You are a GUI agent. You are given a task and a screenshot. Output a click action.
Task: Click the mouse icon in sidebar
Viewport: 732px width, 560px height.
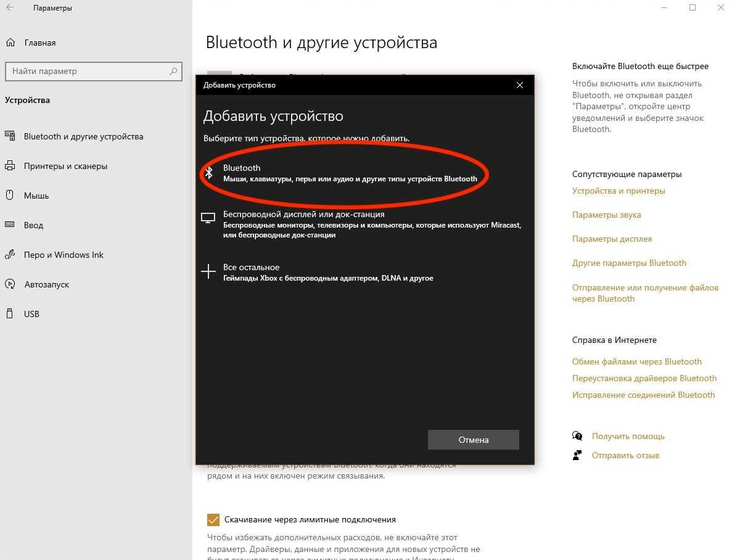(x=10, y=196)
